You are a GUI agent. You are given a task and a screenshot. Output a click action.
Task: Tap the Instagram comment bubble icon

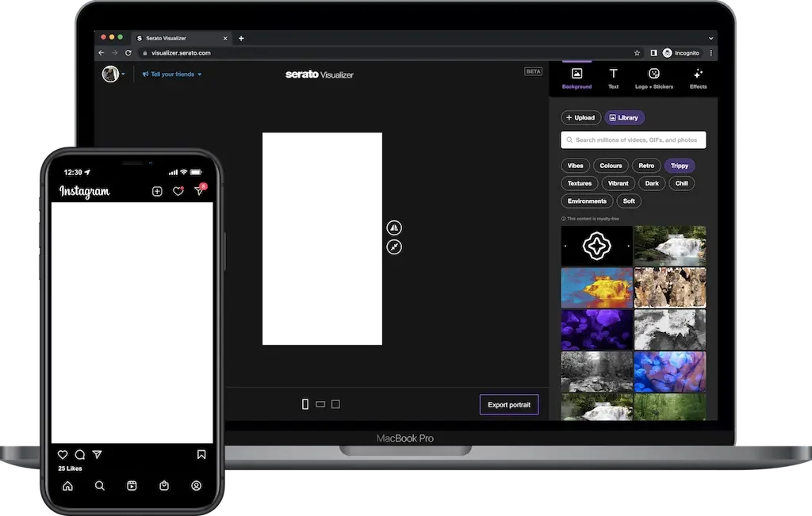coord(80,454)
